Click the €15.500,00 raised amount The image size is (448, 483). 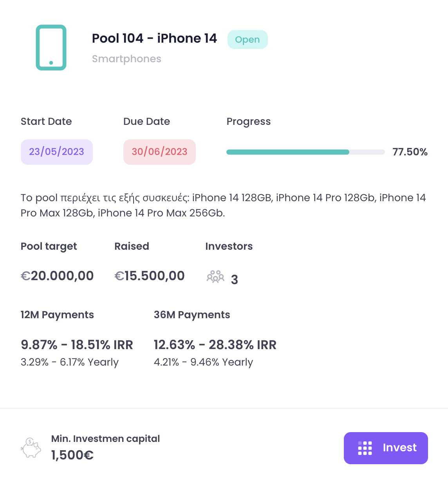coord(149,276)
